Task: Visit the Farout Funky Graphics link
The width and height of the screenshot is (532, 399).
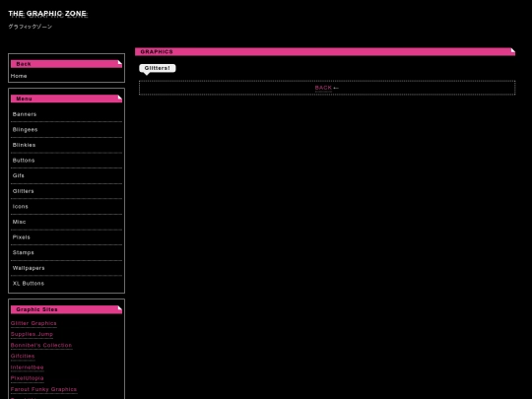Action: click(43, 389)
